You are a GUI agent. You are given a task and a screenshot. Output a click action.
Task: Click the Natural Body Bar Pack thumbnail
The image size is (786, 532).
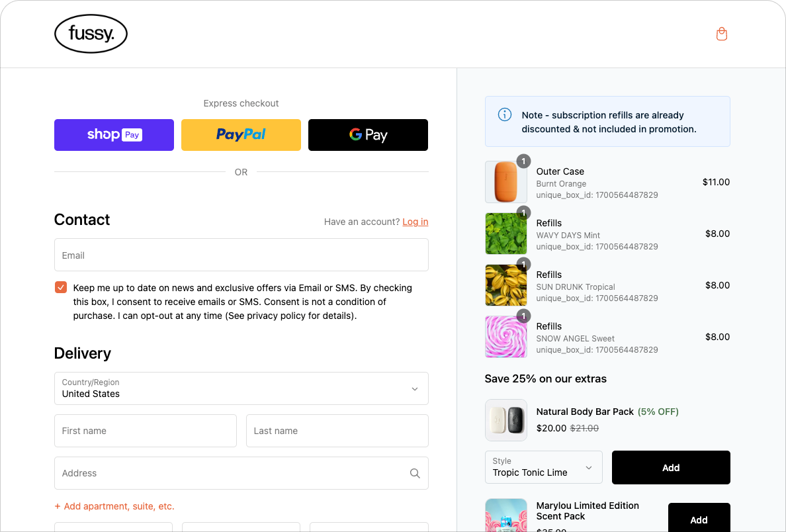(x=505, y=420)
